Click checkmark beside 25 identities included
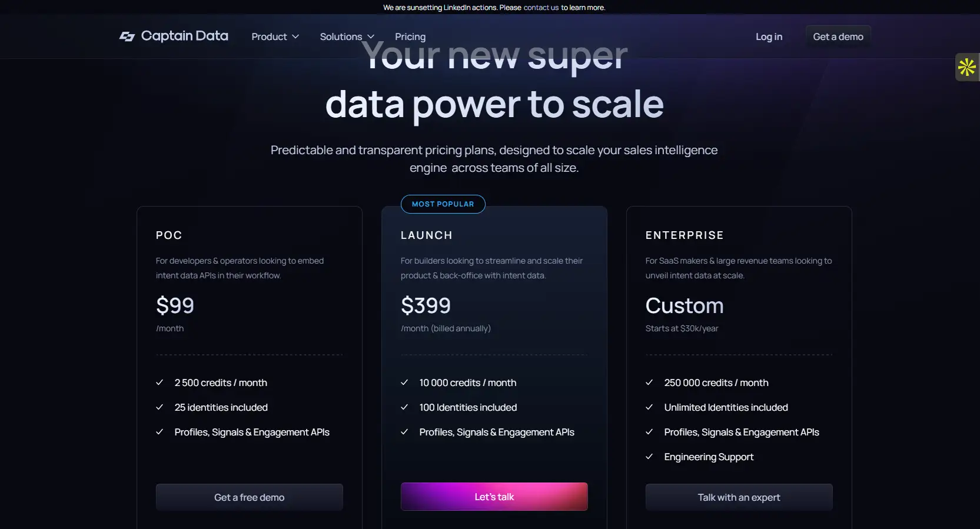The height and width of the screenshot is (529, 980). 160,407
